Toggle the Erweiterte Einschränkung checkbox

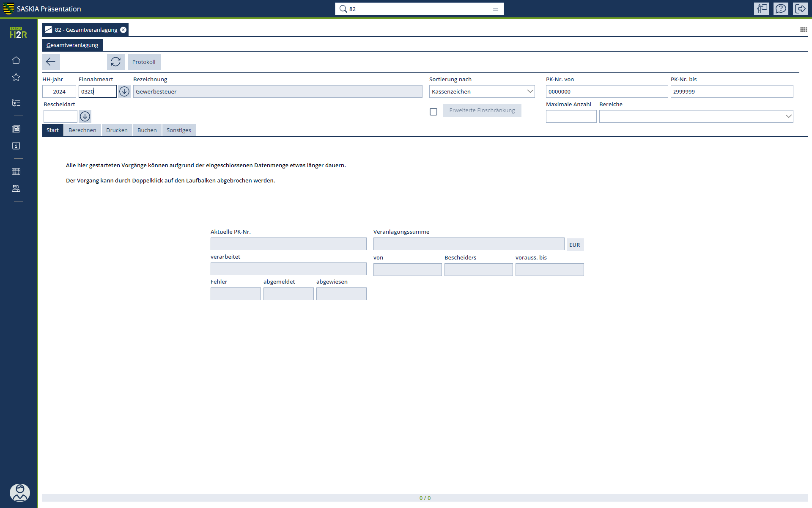click(433, 112)
